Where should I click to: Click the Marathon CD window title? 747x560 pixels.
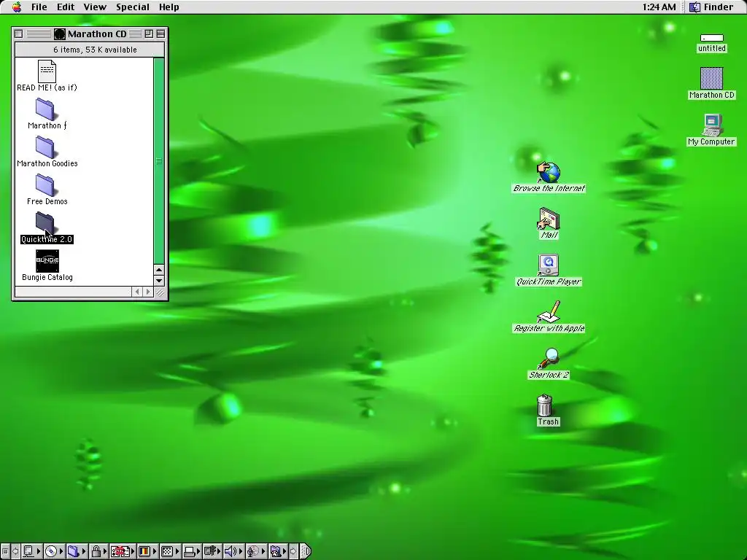[97, 34]
